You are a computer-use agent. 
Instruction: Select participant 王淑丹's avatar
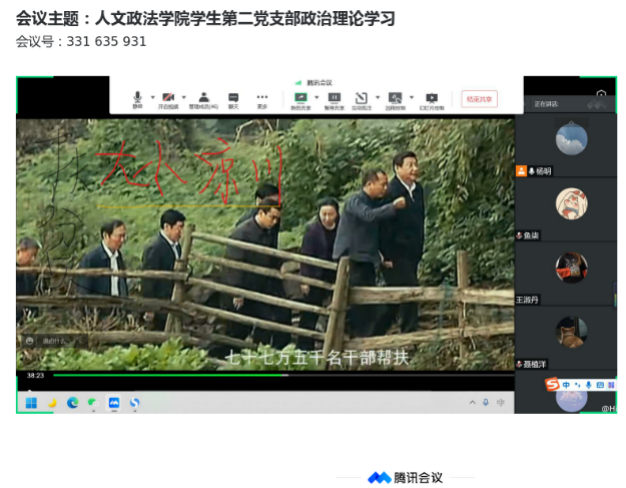coord(571,267)
